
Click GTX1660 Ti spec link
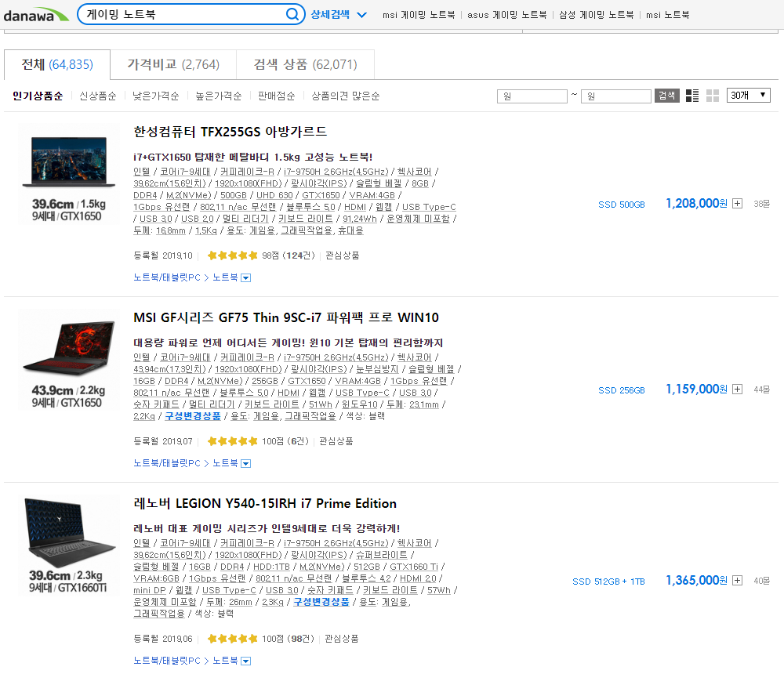click(x=414, y=567)
